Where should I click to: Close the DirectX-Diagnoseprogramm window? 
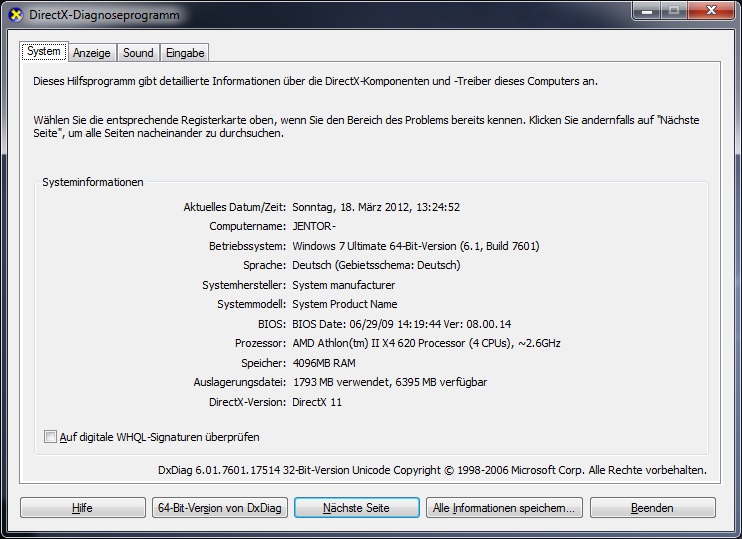tap(711, 10)
